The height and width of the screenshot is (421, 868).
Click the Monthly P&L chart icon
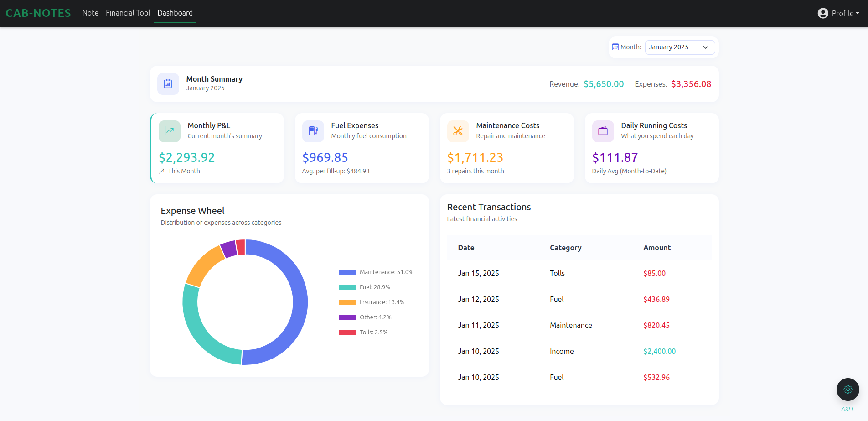[170, 131]
